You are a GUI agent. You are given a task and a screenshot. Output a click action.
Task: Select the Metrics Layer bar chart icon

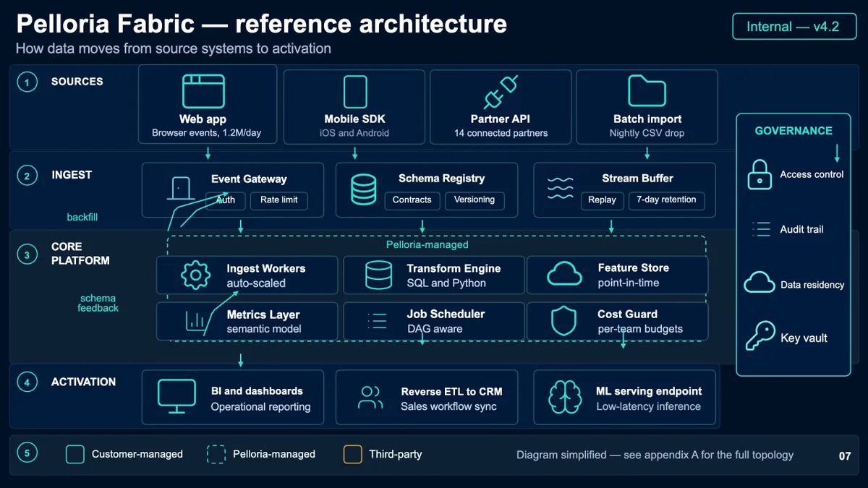(195, 322)
